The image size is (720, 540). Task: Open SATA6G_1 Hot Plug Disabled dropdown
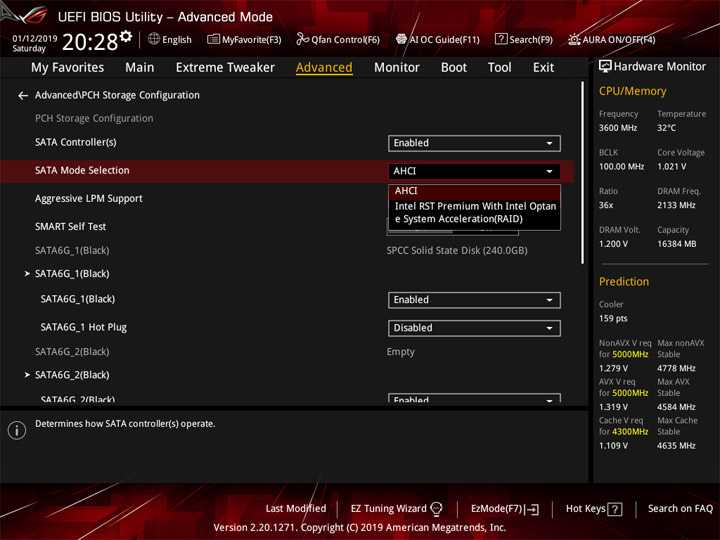pos(474,328)
